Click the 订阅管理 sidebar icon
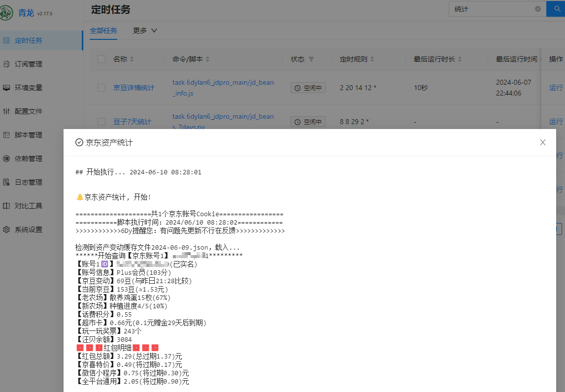565x392 pixels. coord(6,64)
